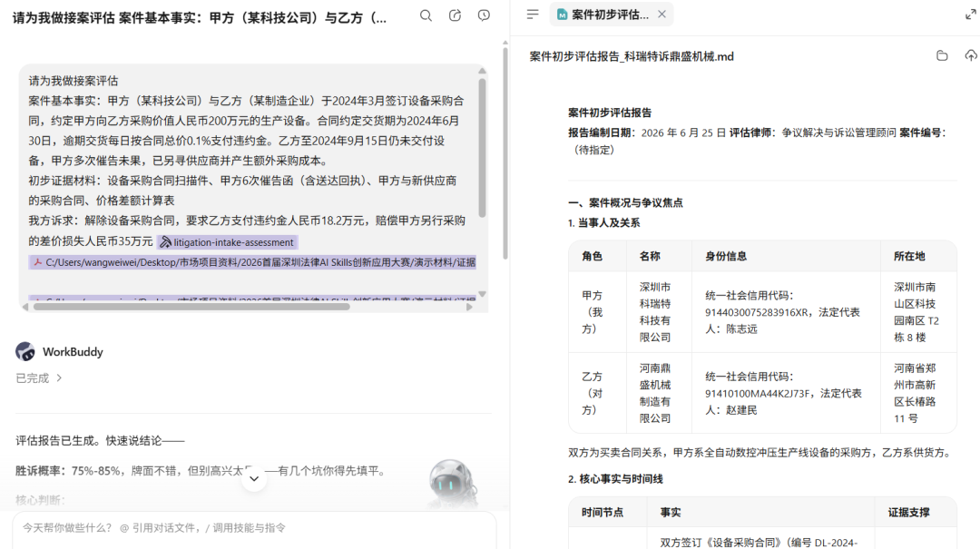Open the attached PDF file path chip
980x549 pixels.
(253, 262)
